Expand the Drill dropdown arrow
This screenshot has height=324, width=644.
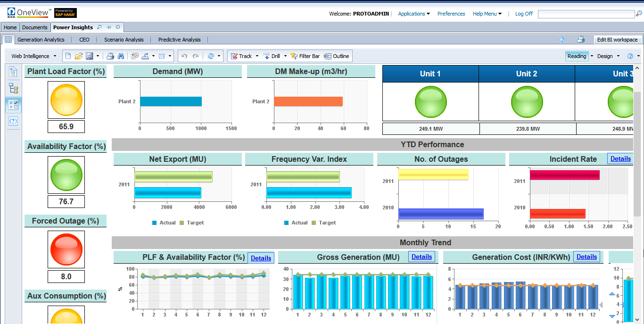click(x=285, y=56)
